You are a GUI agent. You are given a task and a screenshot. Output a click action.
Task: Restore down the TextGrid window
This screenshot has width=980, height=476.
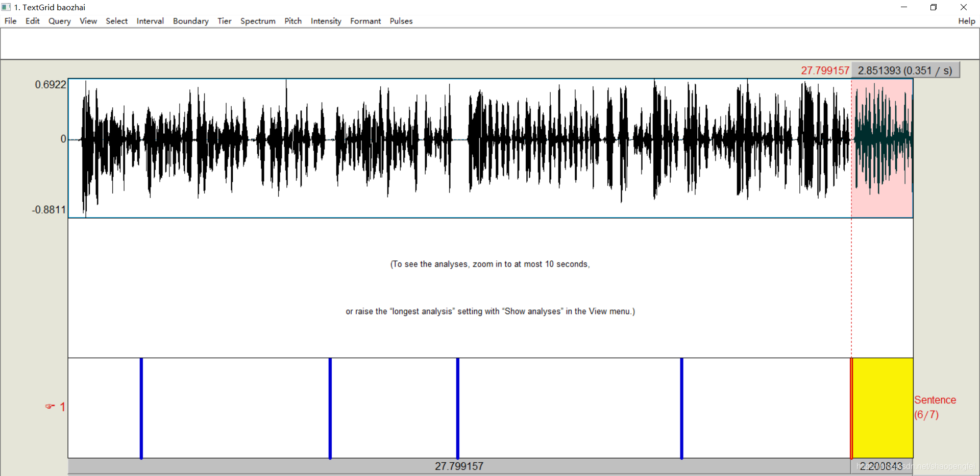(x=934, y=7)
